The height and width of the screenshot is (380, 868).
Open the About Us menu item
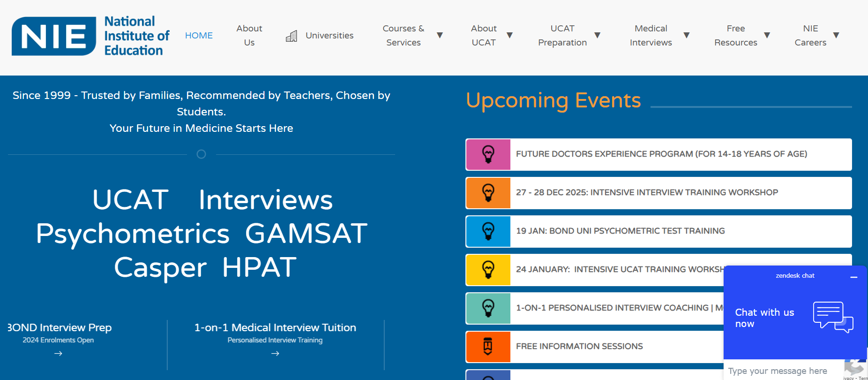coord(249,36)
